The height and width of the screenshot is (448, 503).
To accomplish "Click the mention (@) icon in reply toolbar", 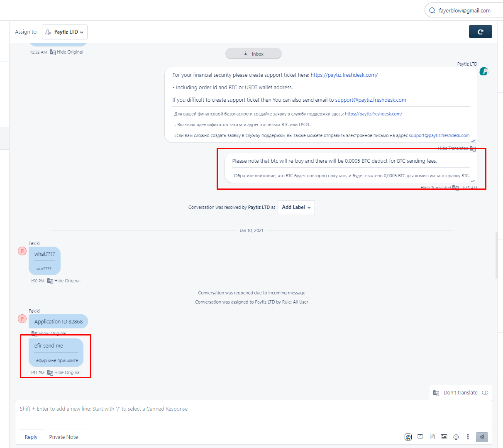I will 408,437.
